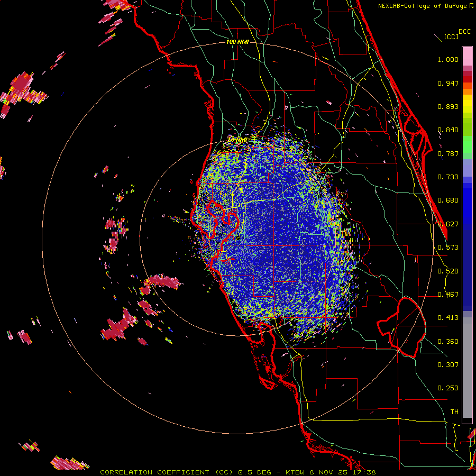476x476 pixels.
Task: Click the 0.307 scale value
Action: (x=448, y=365)
